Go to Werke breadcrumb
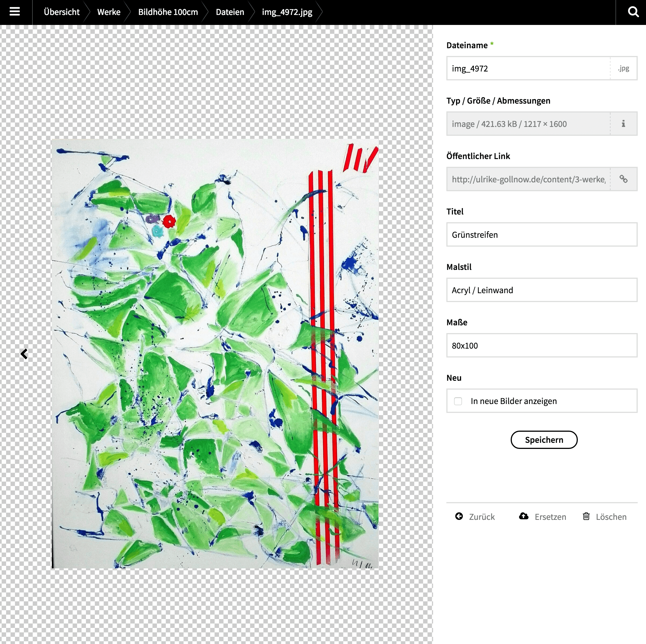Image resolution: width=646 pixels, height=644 pixels. tap(109, 12)
